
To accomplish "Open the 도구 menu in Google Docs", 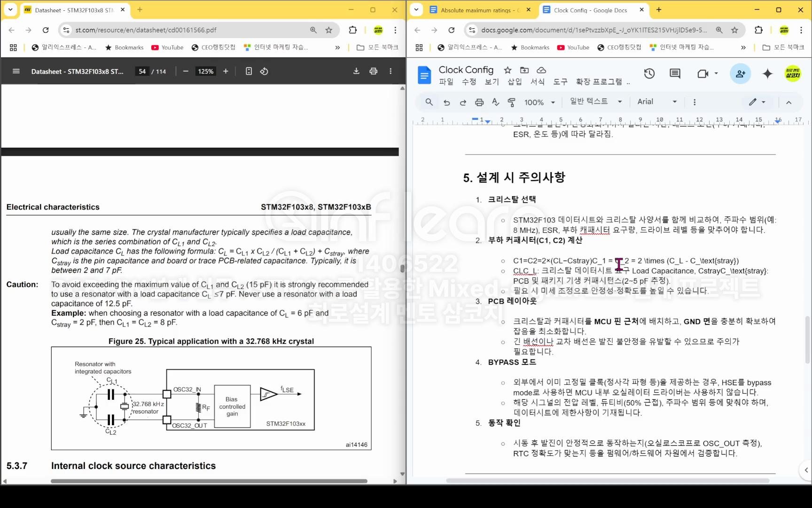I will pyautogui.click(x=561, y=82).
